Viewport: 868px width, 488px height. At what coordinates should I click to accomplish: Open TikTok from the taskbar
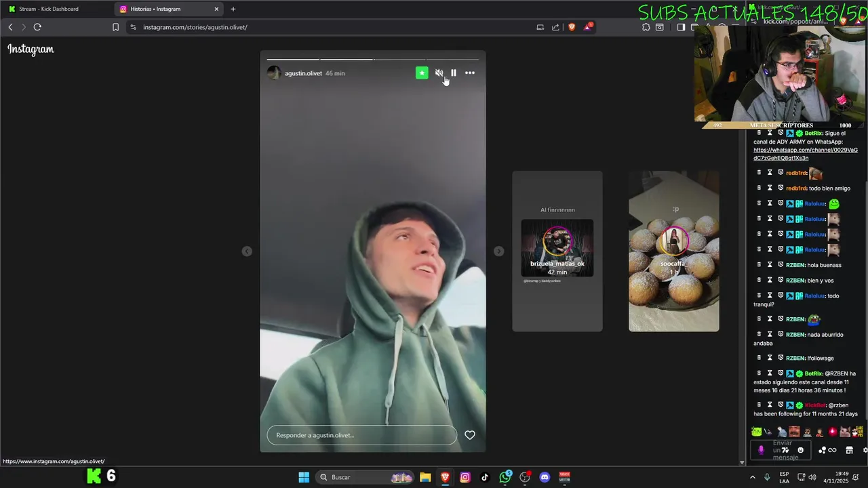pyautogui.click(x=484, y=477)
